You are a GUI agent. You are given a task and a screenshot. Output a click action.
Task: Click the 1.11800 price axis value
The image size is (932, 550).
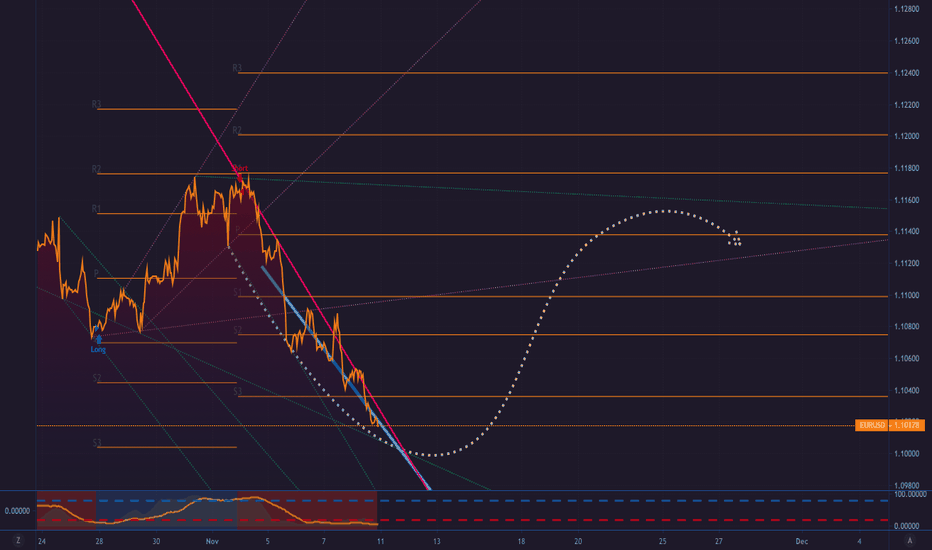[906, 168]
